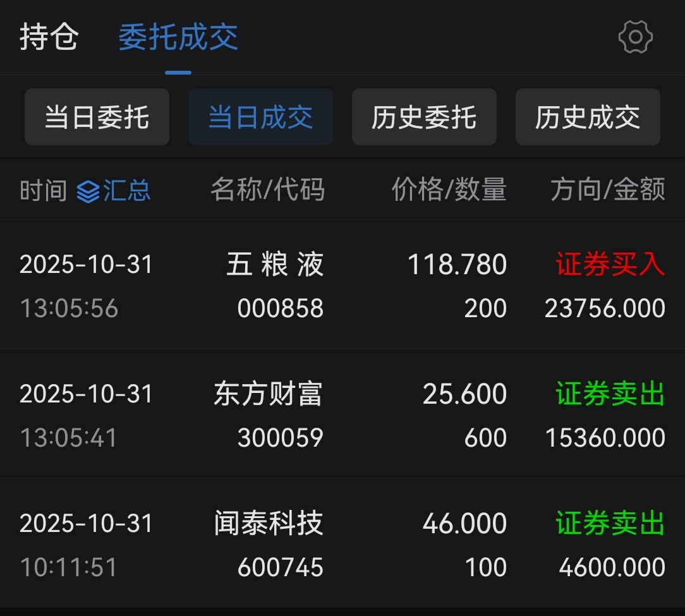View 历史成交 records
Viewport: 685px width, 616px height.
tap(588, 117)
